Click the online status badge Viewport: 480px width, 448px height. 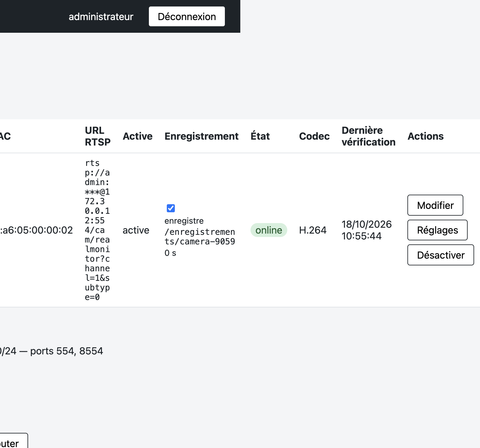[x=269, y=230]
